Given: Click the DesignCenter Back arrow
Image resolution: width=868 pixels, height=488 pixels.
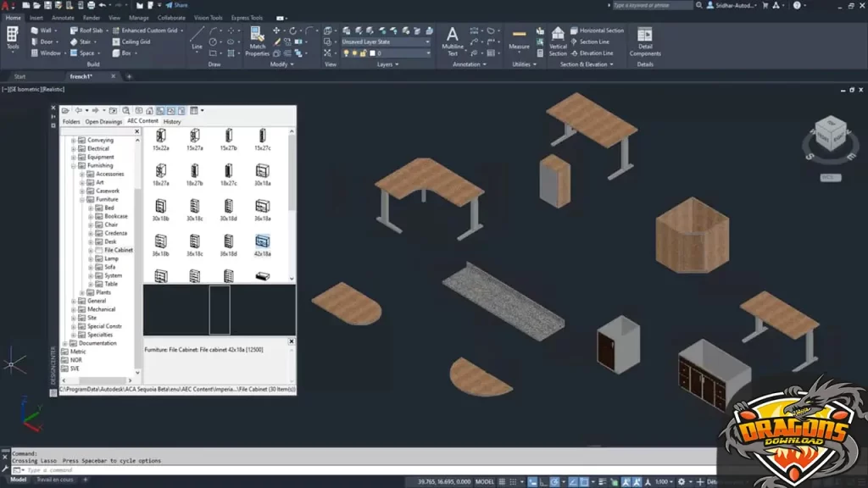Looking at the screenshot, I should 79,111.
